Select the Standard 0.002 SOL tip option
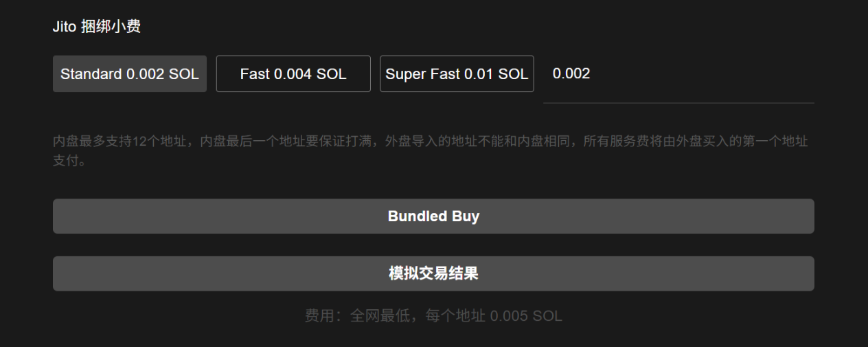This screenshot has width=868, height=347. (130, 74)
